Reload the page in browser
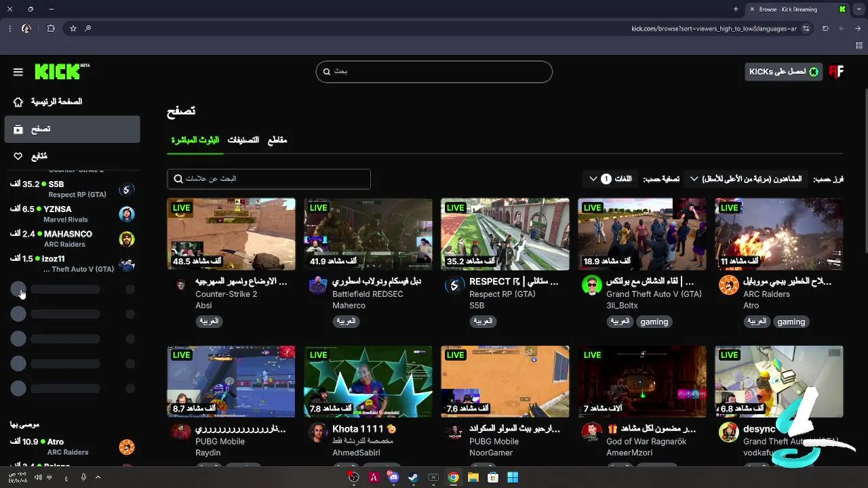Viewport: 868px width, 488px height. tap(825, 28)
